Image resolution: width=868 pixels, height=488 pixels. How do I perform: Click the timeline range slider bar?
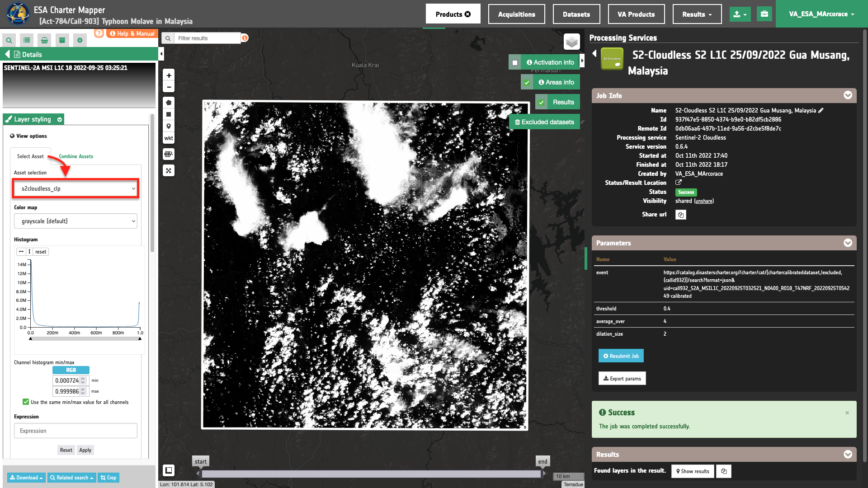[371, 474]
